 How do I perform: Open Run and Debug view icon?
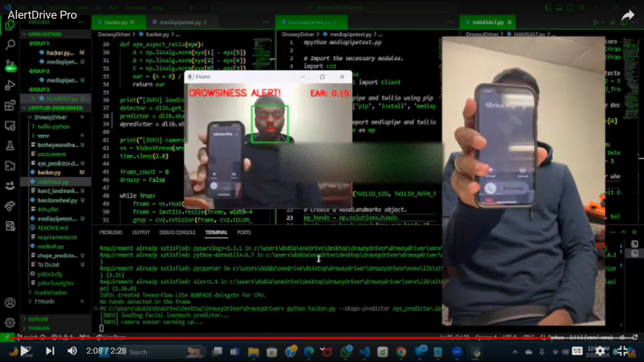(x=10, y=85)
